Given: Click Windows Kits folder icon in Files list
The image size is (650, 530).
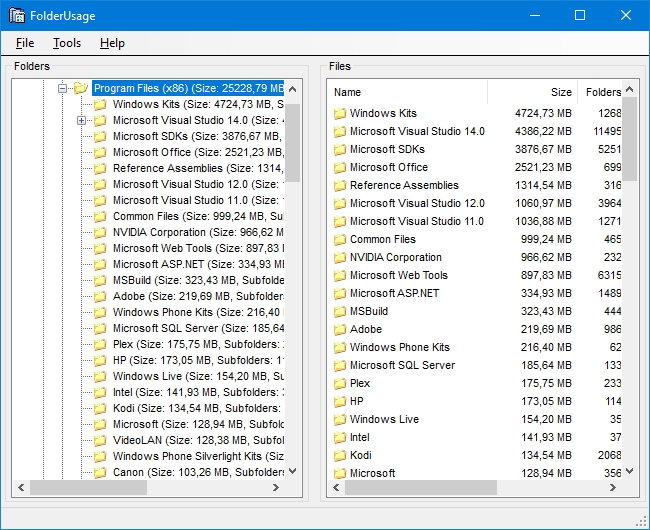Looking at the screenshot, I should [340, 114].
